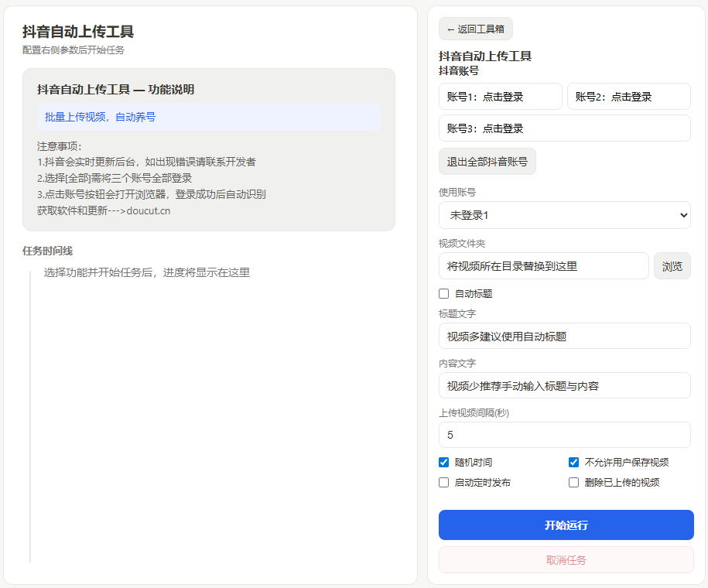
Task: Click note line 3.点击账号按钮会打开浏览器
Action: click(151, 195)
